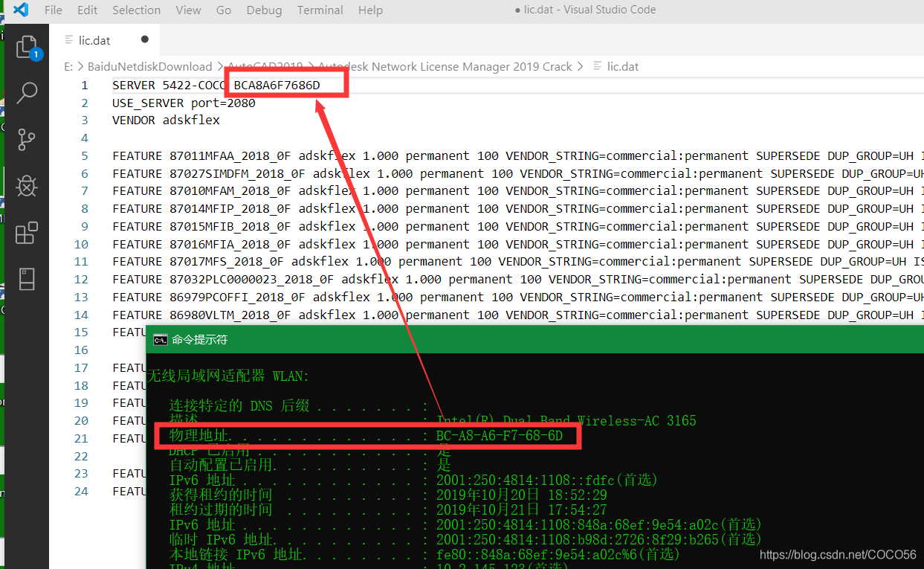The image size is (924, 569).
Task: Place cursor in USE_SERVER port=2080 line
Action: tap(184, 103)
